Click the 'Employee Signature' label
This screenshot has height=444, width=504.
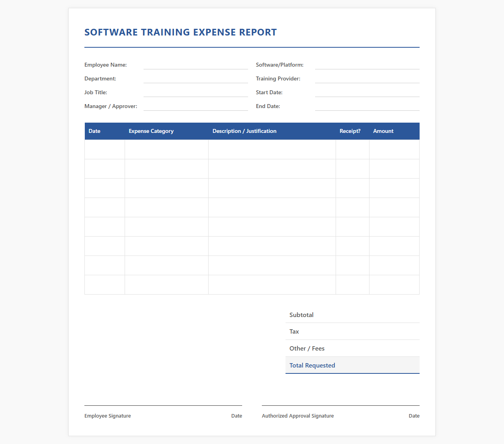[108, 416]
